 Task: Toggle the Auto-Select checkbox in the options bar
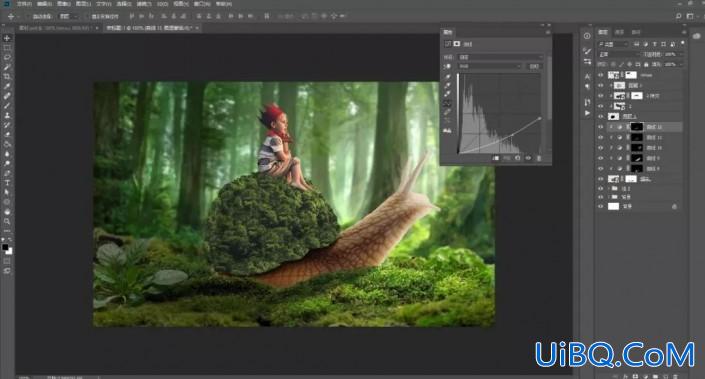tap(27, 17)
